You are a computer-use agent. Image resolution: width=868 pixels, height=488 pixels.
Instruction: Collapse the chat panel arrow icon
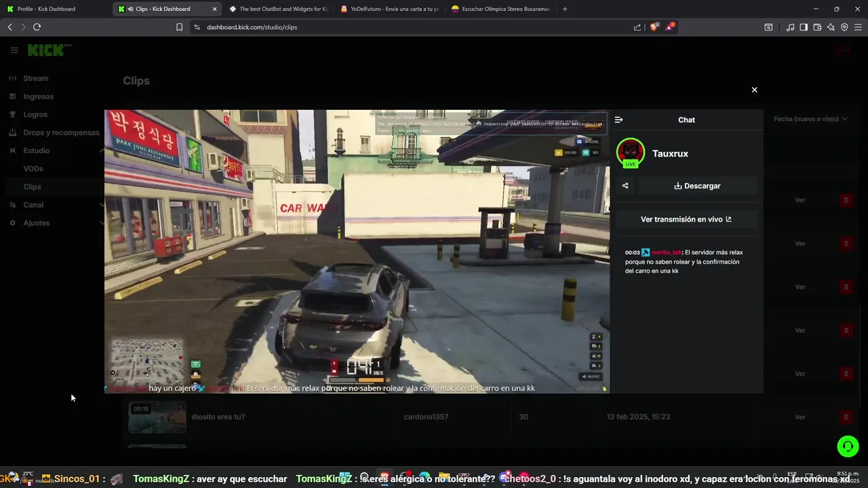coord(618,120)
